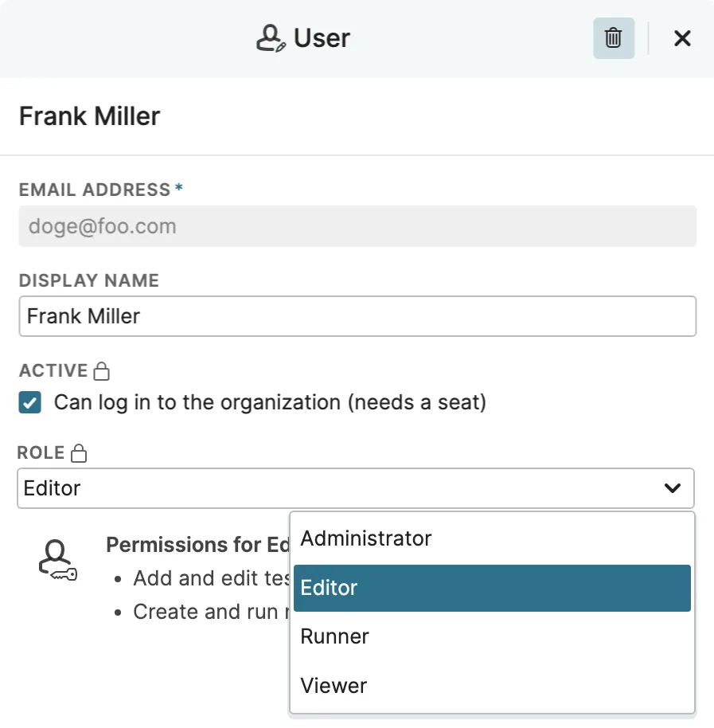Viewport: 714px width, 728px height.
Task: Uncheck the Can log in checkbox
Action: click(x=29, y=402)
